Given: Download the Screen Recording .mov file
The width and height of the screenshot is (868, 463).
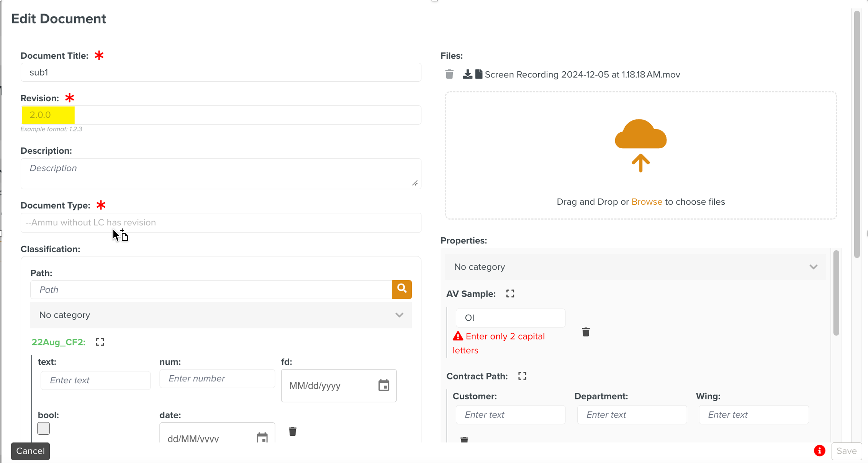Looking at the screenshot, I should pyautogui.click(x=467, y=74).
